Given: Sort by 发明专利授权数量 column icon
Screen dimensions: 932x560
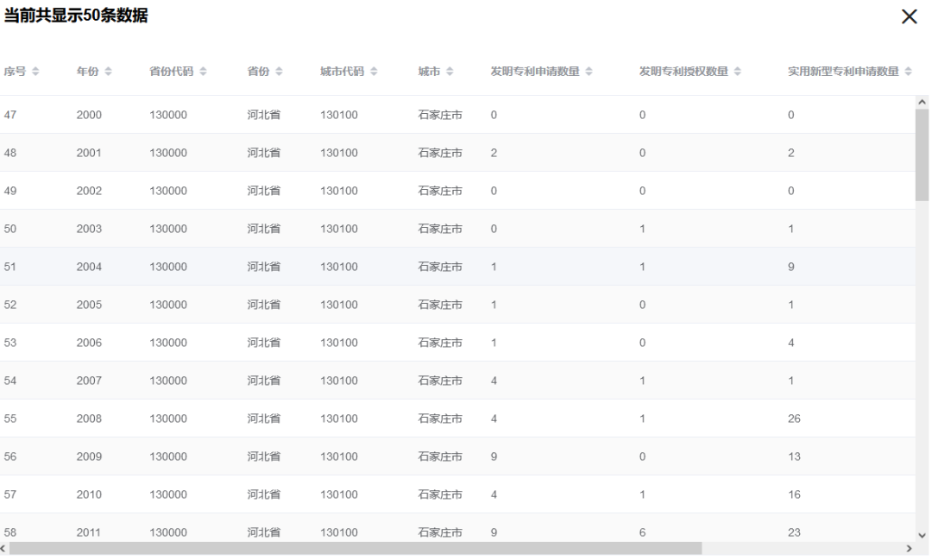Looking at the screenshot, I should point(738,72).
